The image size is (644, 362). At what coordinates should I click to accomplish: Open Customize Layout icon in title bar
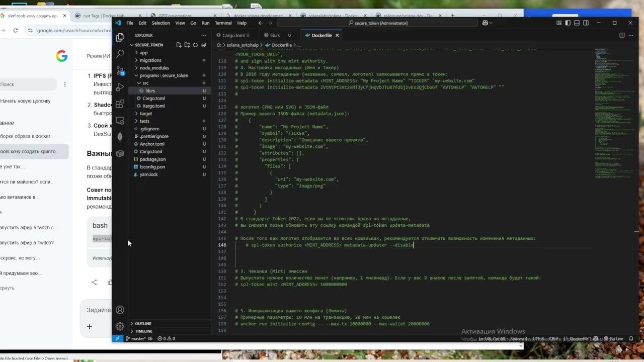[x=559, y=23]
